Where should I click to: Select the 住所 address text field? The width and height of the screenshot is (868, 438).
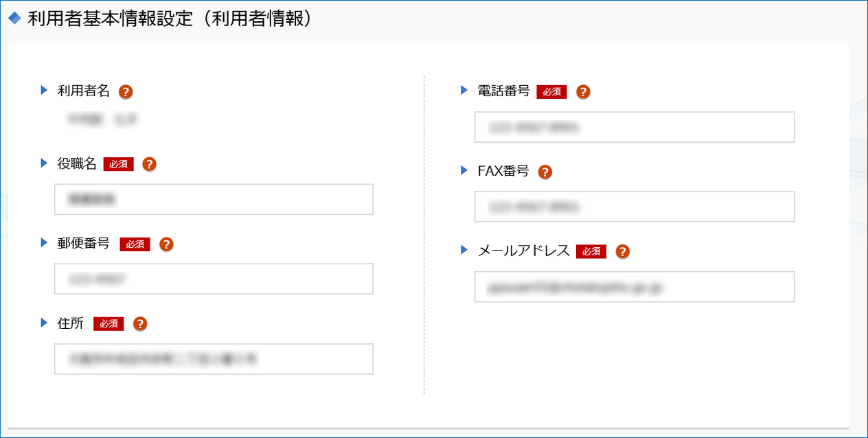coord(214,359)
